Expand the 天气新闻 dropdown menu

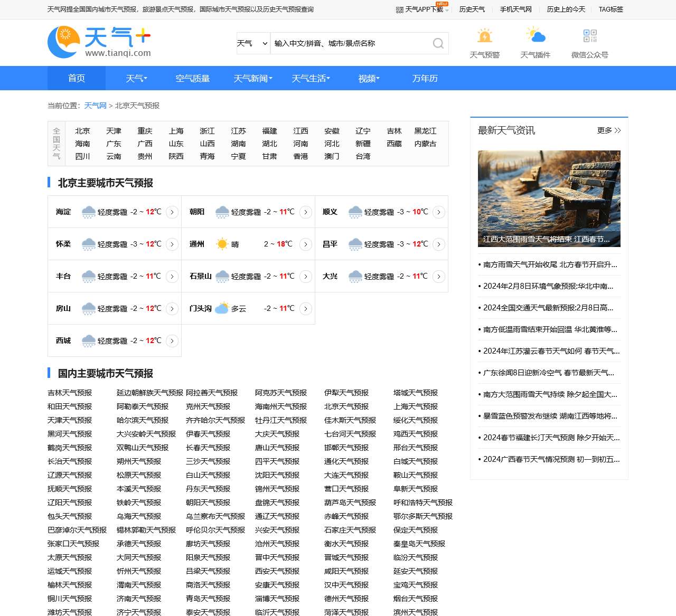tap(252, 78)
